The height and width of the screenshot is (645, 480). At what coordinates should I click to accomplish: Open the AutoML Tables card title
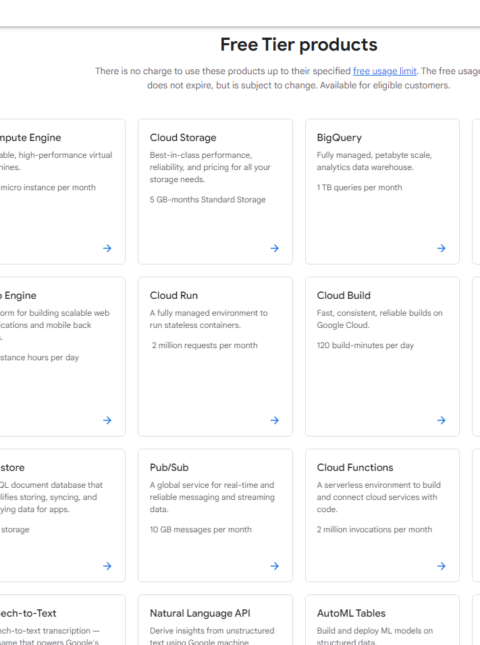point(351,613)
